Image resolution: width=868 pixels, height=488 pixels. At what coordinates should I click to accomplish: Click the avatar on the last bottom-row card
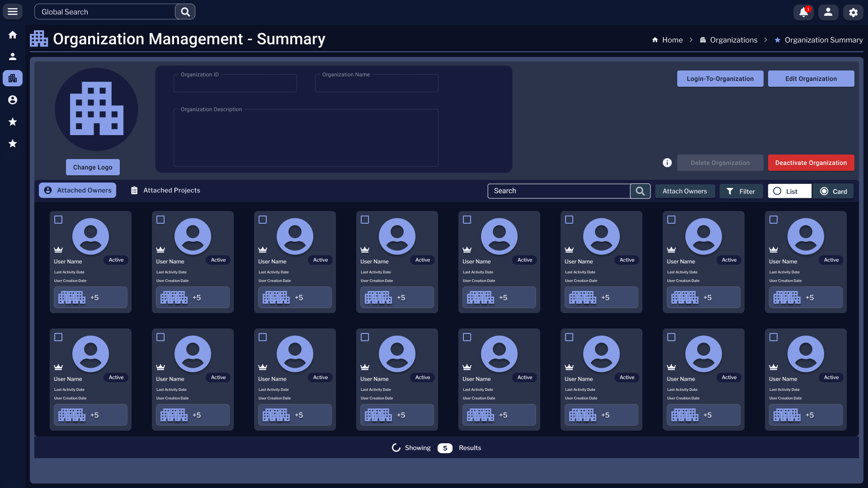(806, 354)
